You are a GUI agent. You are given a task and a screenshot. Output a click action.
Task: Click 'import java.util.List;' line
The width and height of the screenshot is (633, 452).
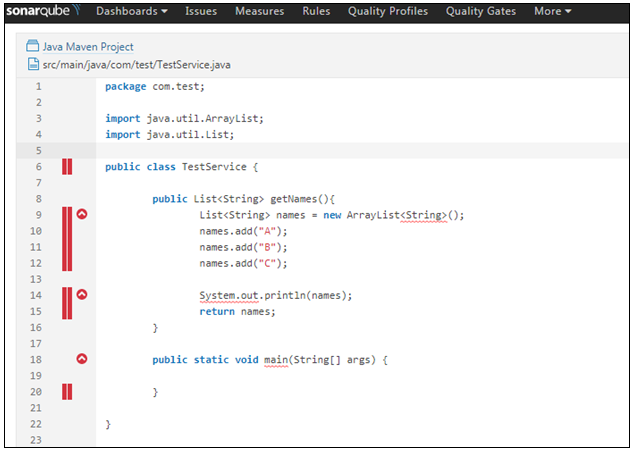170,134
